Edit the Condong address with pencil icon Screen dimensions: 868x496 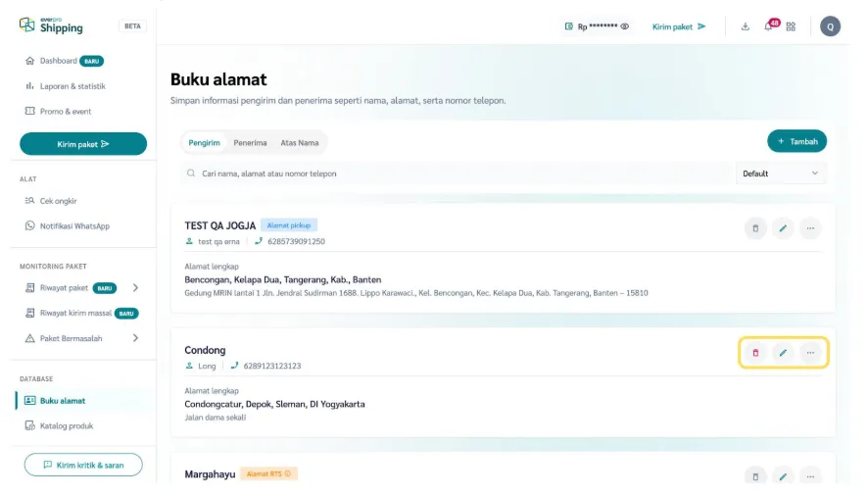tap(783, 353)
